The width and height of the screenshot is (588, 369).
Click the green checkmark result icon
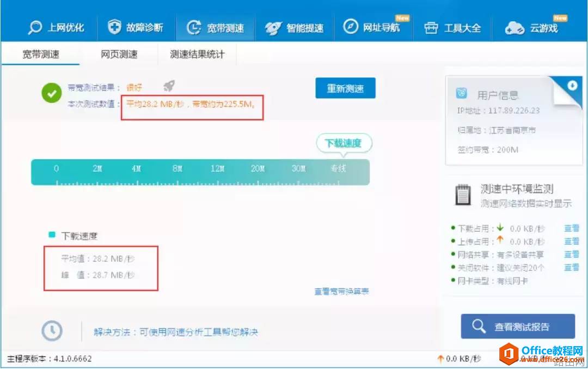pos(52,93)
